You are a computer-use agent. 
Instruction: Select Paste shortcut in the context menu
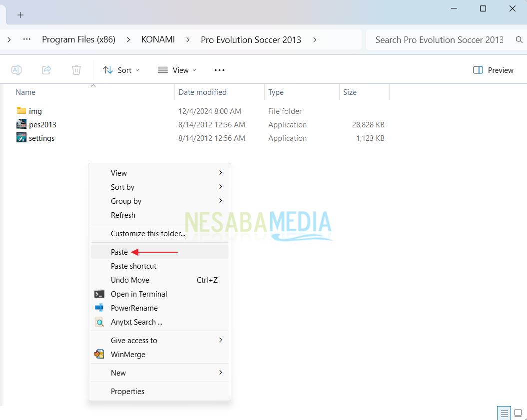[x=159, y=266]
